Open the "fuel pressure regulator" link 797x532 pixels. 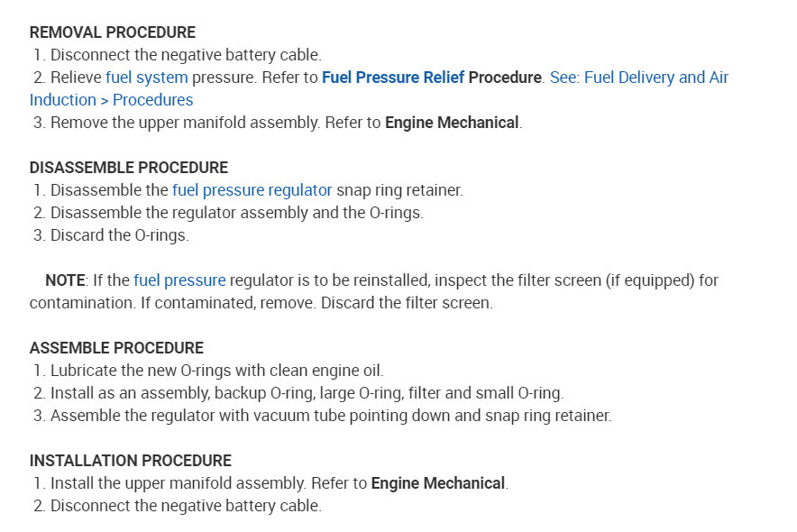[252, 190]
